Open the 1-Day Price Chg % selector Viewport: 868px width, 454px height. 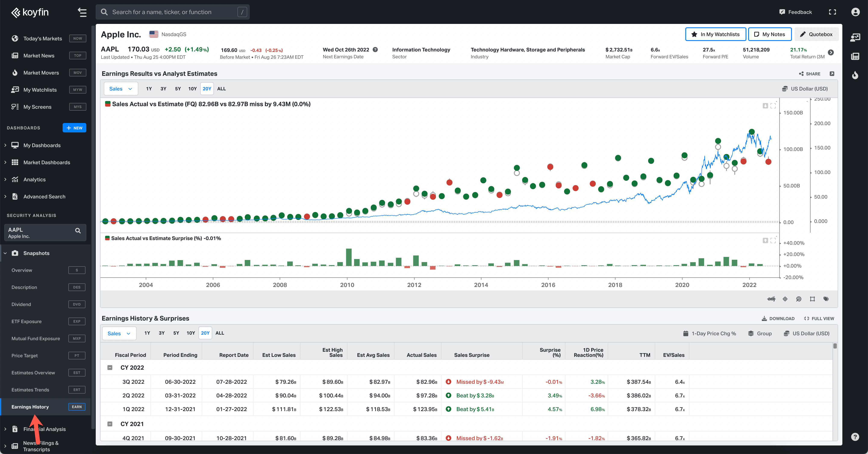[710, 333]
